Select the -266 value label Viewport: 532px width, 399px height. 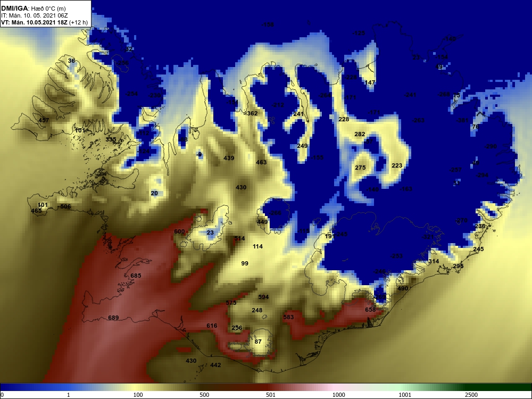point(275,213)
